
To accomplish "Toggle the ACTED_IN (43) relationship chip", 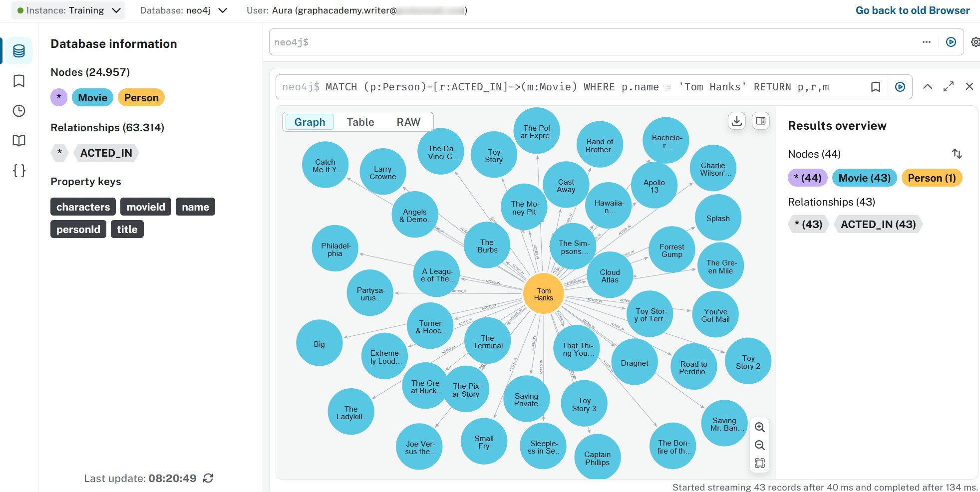I will tap(878, 225).
